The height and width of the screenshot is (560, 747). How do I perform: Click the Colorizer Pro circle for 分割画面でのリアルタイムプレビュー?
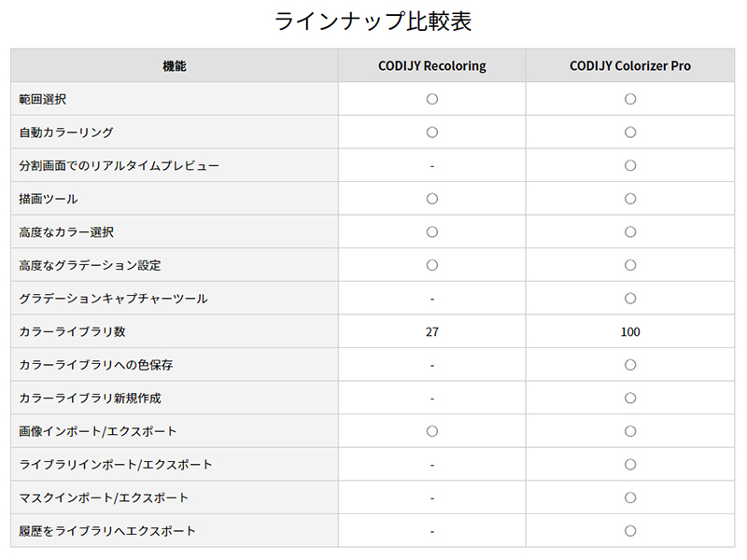coord(630,165)
